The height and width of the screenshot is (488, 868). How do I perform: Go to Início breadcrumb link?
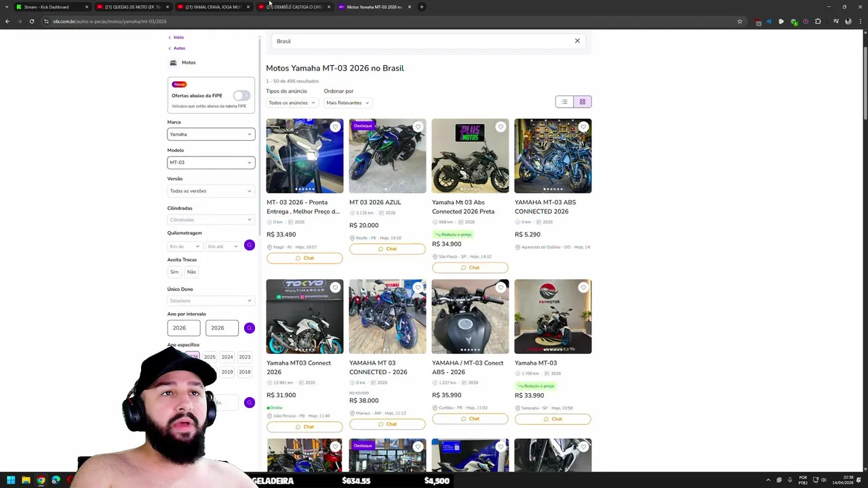178,37
